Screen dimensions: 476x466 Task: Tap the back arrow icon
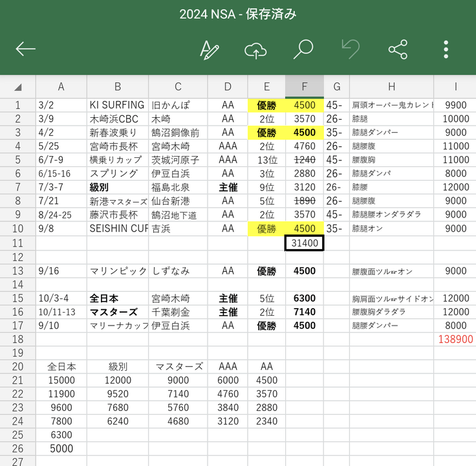pyautogui.click(x=26, y=49)
